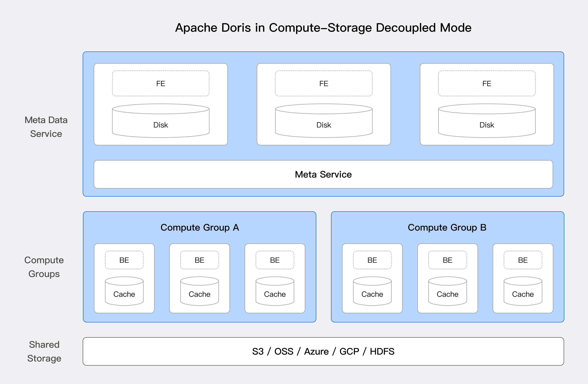The width and height of the screenshot is (588, 384).
Task: Click the Compute Groups side label
Action: coord(44,267)
